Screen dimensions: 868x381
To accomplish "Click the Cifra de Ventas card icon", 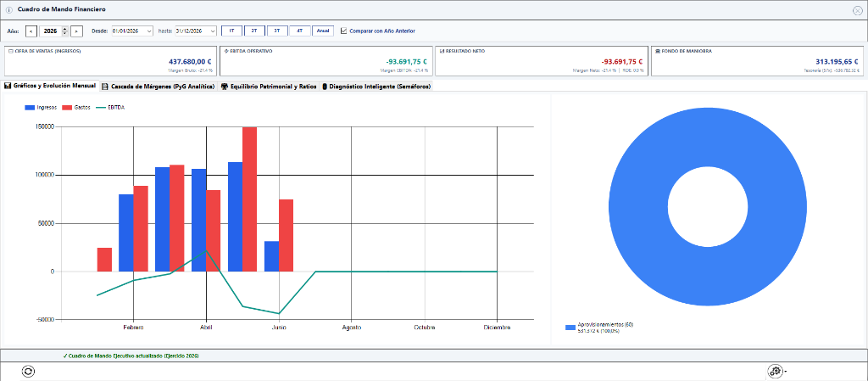I will (x=10, y=50).
